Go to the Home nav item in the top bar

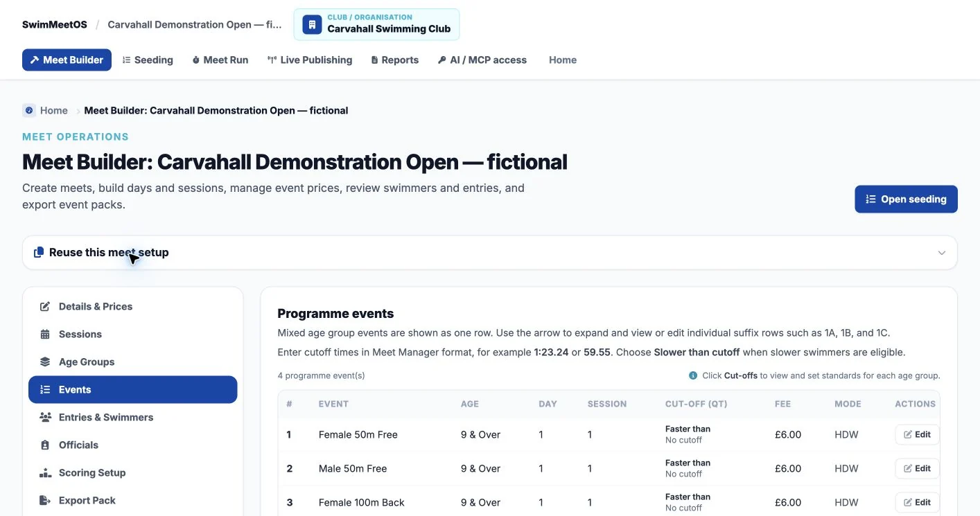coord(563,60)
